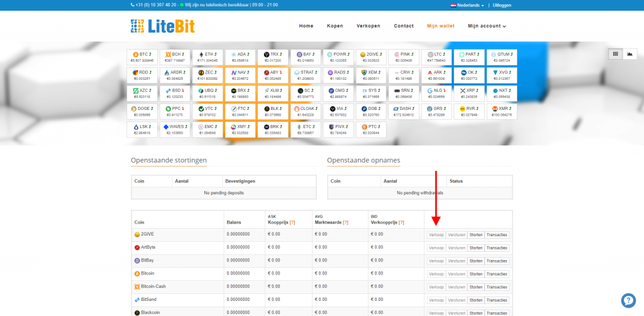Select the ADA ticker tile
644x316 pixels.
click(x=240, y=57)
